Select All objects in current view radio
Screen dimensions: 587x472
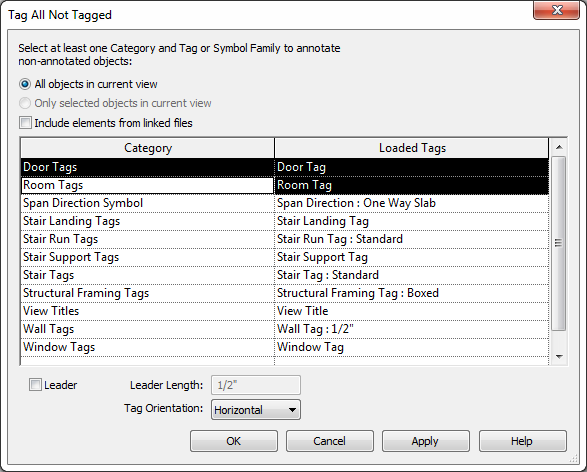[x=25, y=84]
